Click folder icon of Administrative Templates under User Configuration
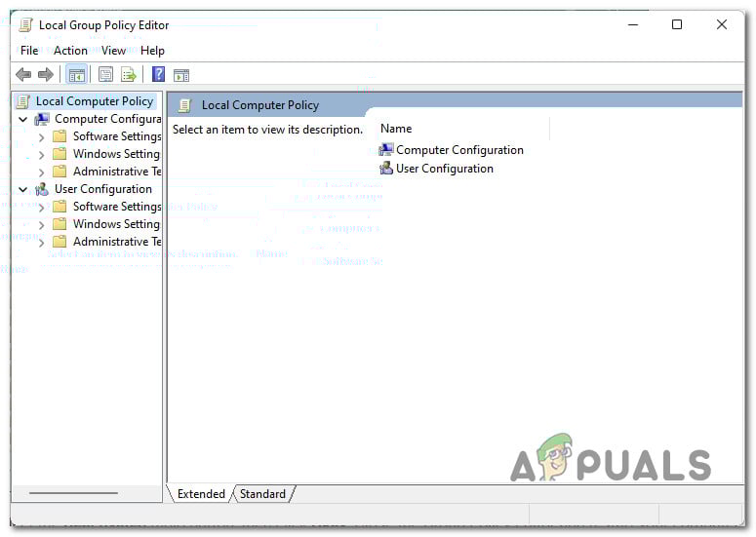 click(x=60, y=242)
